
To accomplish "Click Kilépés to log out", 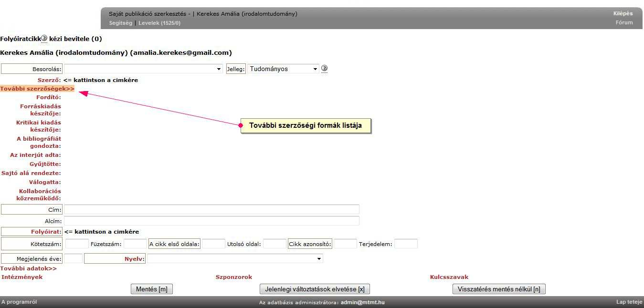I will tap(623, 13).
